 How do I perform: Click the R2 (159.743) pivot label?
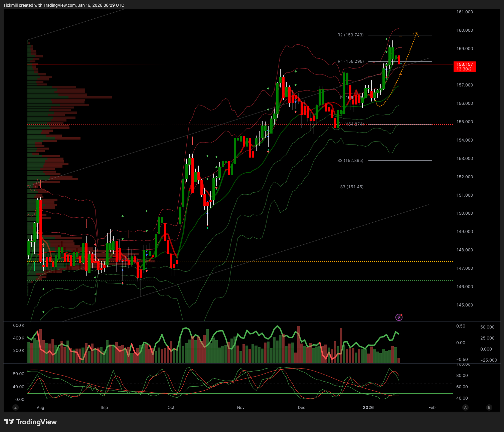coord(350,35)
